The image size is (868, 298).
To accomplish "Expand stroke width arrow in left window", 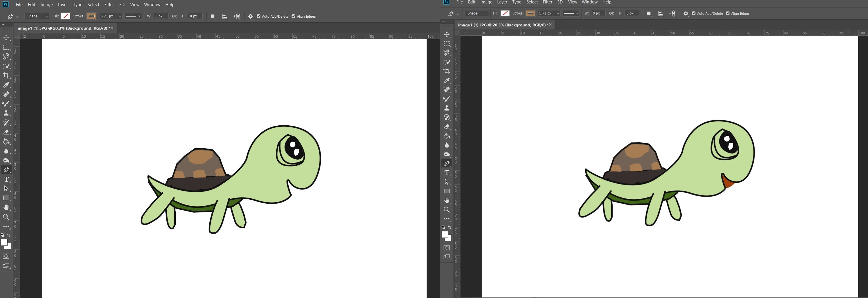I will 119,16.
